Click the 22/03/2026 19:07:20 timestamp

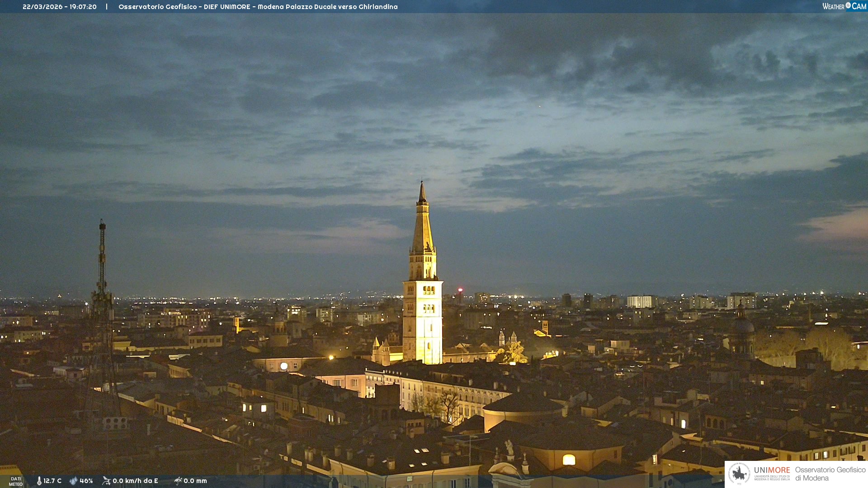[x=60, y=7]
